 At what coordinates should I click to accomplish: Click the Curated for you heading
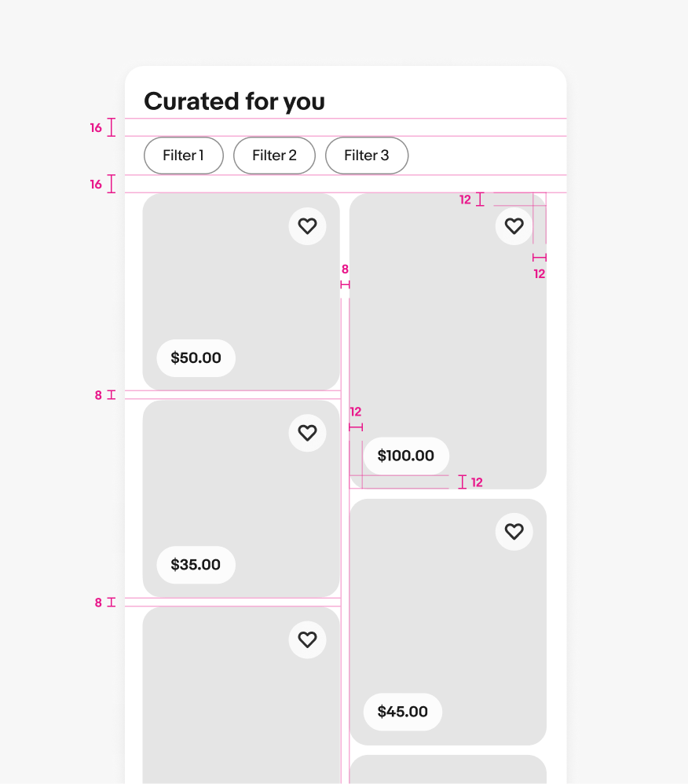233,102
